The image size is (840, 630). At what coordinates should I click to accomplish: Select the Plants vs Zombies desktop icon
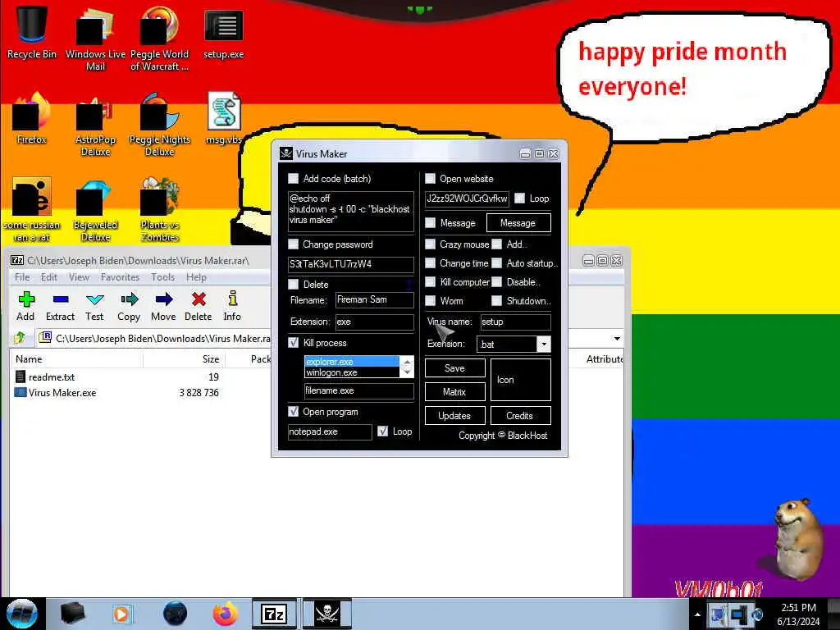tap(159, 210)
